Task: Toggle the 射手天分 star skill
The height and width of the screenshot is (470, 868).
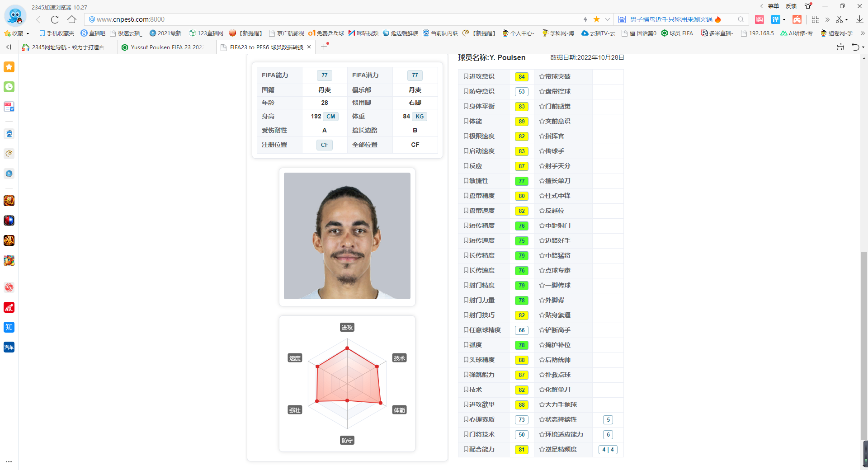Action: [555, 166]
